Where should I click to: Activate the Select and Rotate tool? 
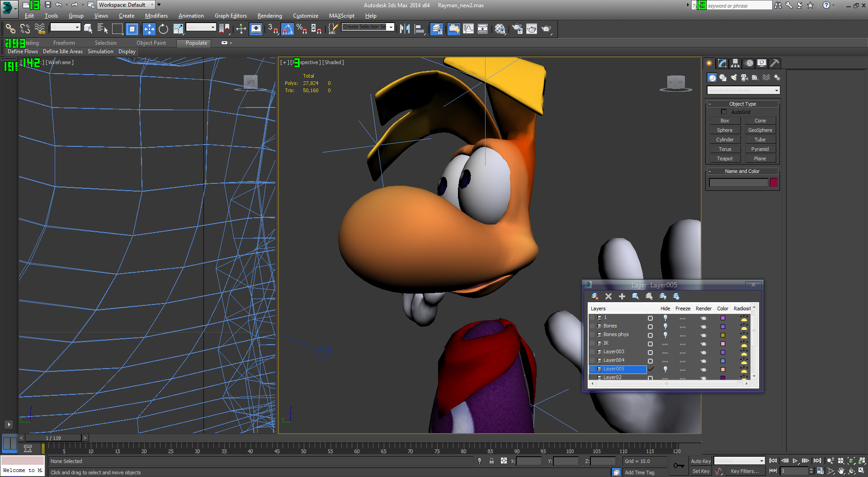pos(163,29)
